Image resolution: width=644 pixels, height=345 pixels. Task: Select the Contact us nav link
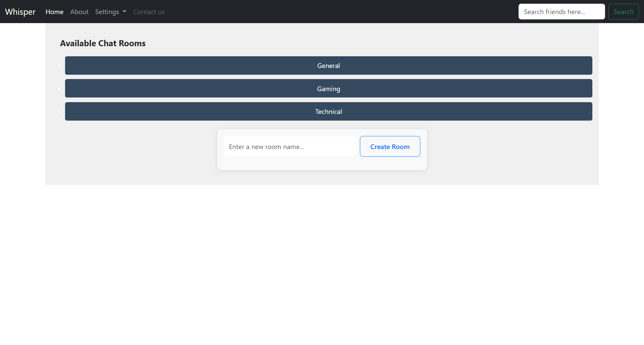149,12
